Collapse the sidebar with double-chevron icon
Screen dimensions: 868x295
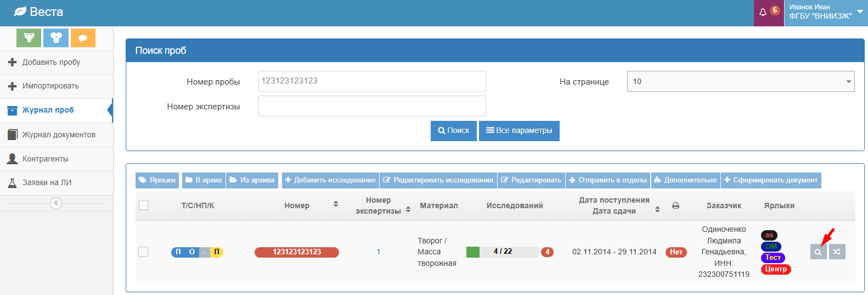[56, 203]
